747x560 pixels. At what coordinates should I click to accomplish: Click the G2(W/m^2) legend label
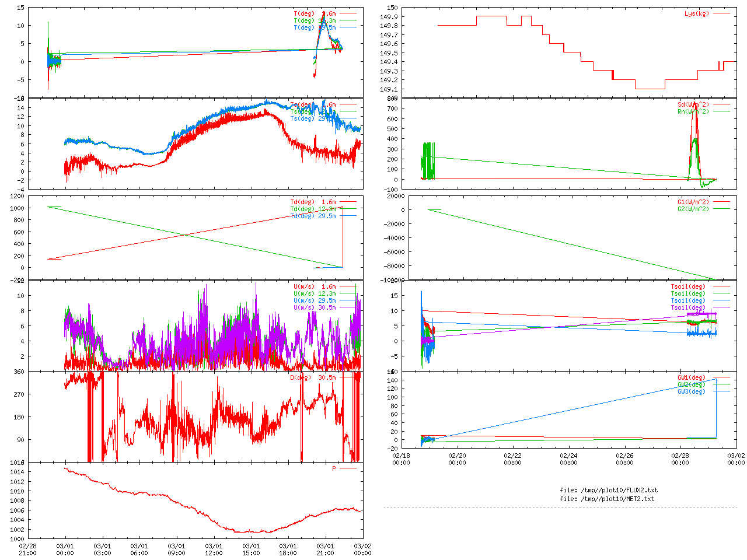click(x=693, y=209)
